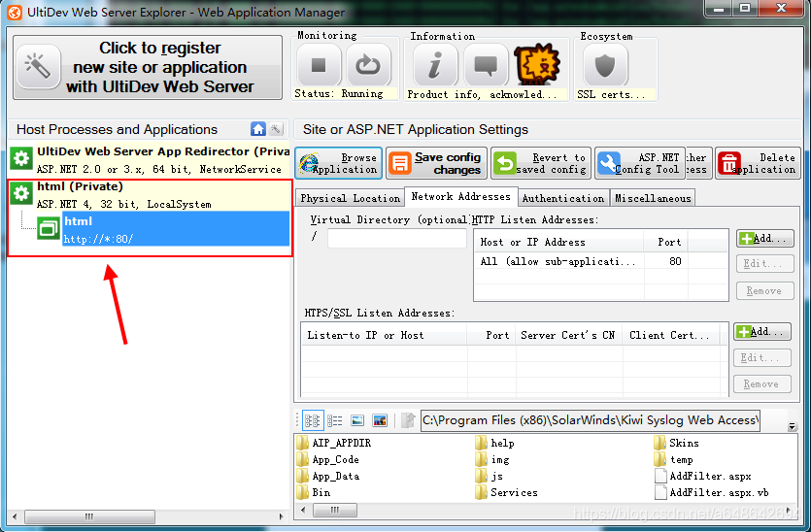Viewport: 811px width, 532px height.
Task: Select the AddFilter.aspx file
Action: pyautogui.click(x=703, y=476)
